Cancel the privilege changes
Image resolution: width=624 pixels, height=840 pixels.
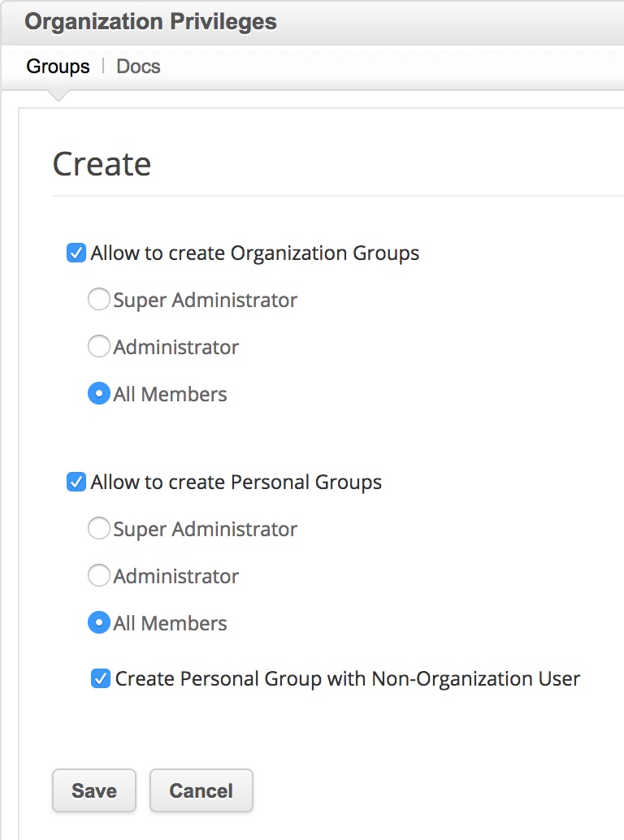(x=201, y=790)
